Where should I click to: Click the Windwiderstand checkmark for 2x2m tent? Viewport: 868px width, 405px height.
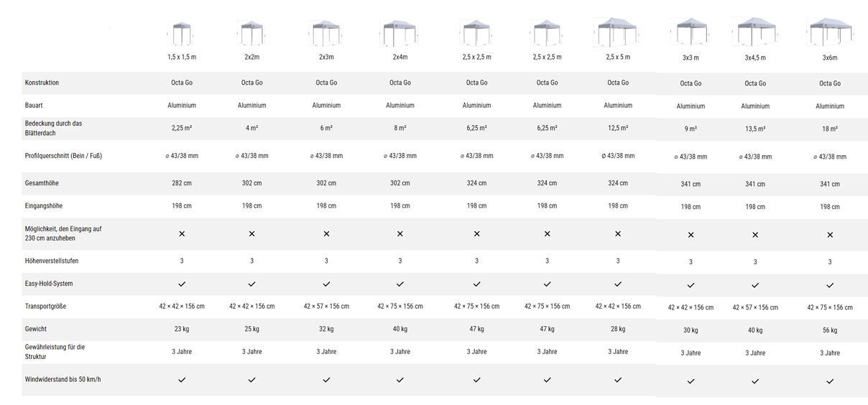pyautogui.click(x=251, y=380)
